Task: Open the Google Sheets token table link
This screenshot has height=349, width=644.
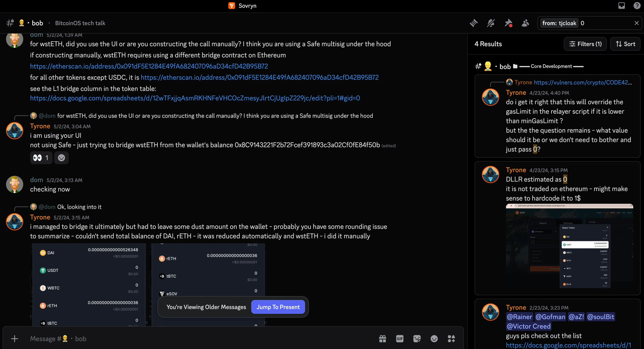Action: coord(195,98)
